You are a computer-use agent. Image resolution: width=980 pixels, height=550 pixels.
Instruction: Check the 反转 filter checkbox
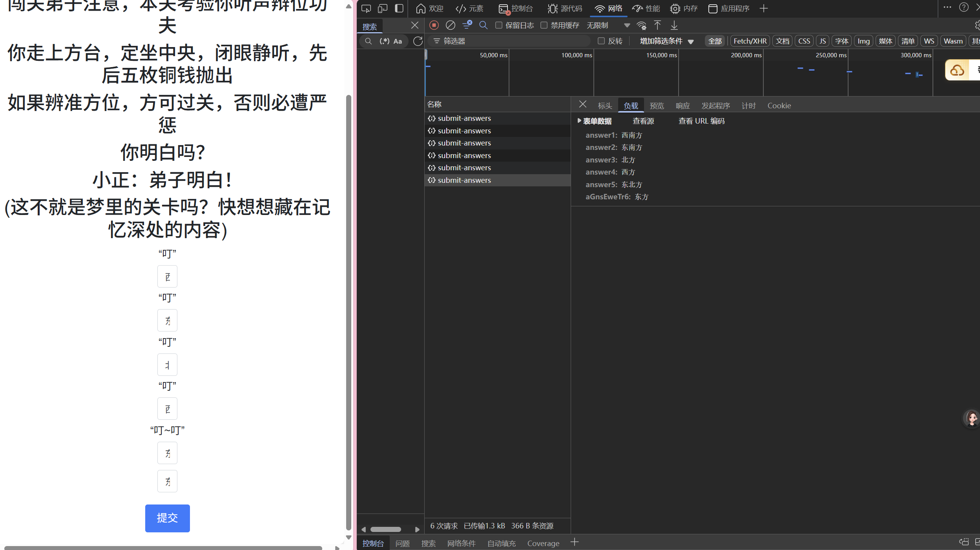click(601, 41)
